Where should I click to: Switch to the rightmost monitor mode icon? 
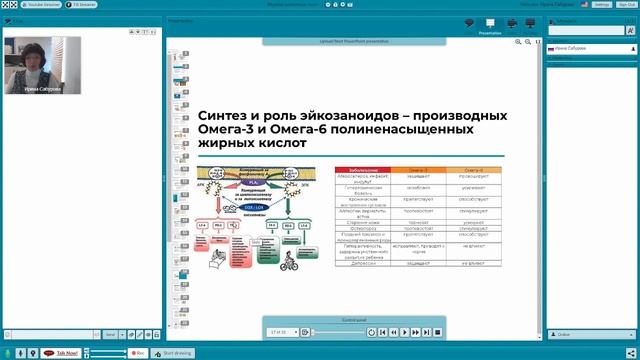(530, 23)
